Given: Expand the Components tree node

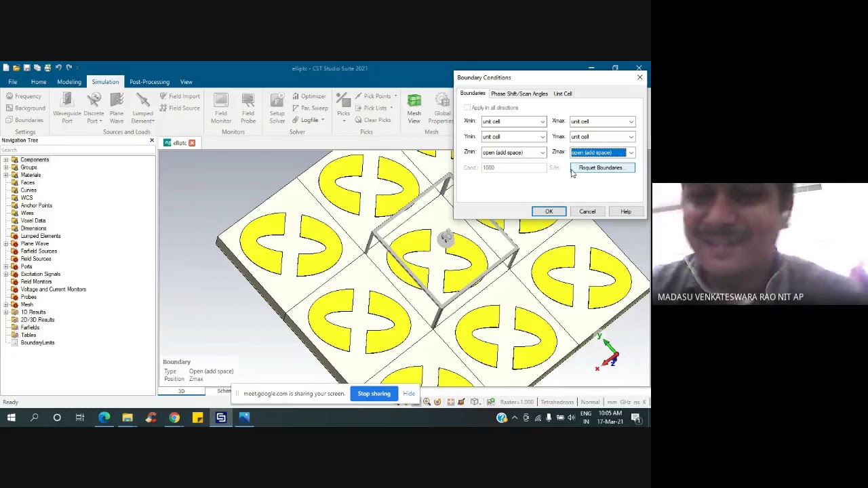Looking at the screenshot, I should 6,160.
